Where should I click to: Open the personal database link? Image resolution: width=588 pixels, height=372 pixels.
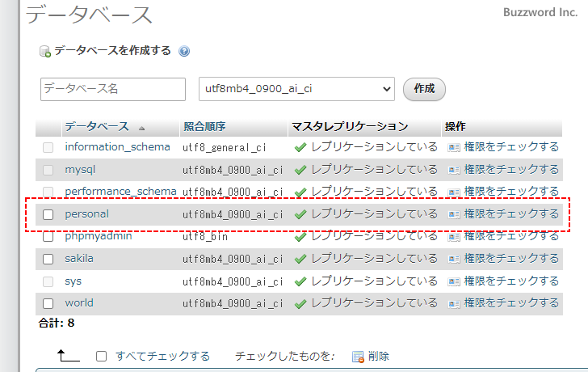[x=86, y=214]
